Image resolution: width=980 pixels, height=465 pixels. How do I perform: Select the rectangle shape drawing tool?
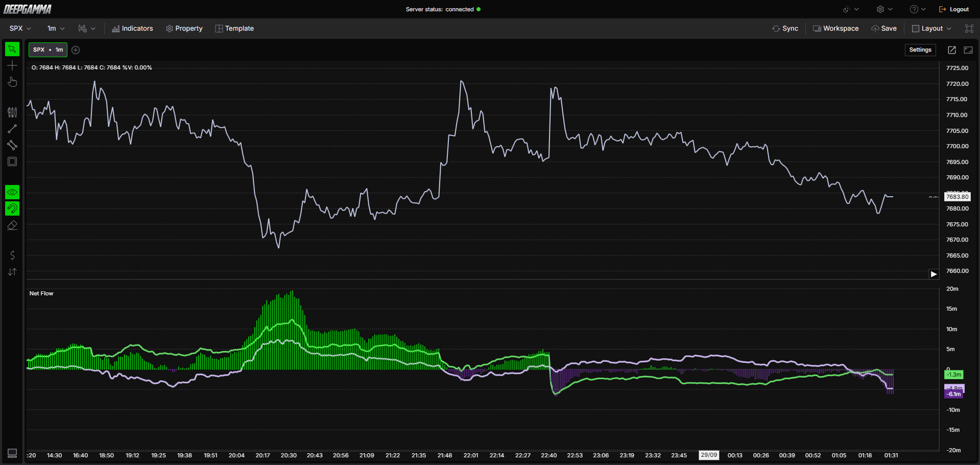click(x=12, y=161)
